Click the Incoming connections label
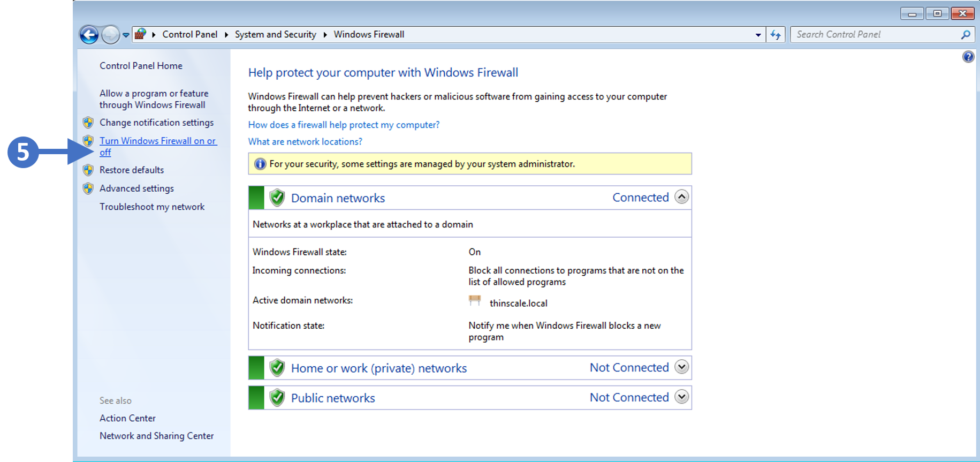The width and height of the screenshot is (980, 462). pos(299,271)
